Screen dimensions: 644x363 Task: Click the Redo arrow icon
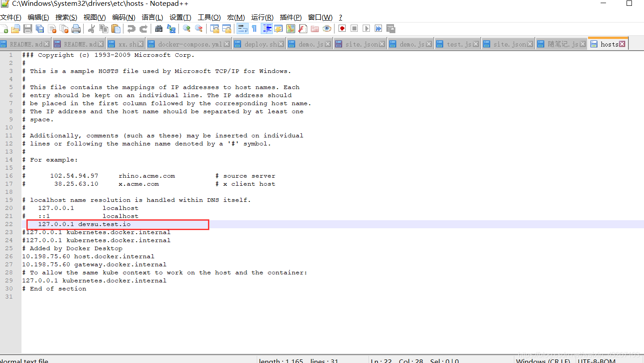pyautogui.click(x=144, y=29)
